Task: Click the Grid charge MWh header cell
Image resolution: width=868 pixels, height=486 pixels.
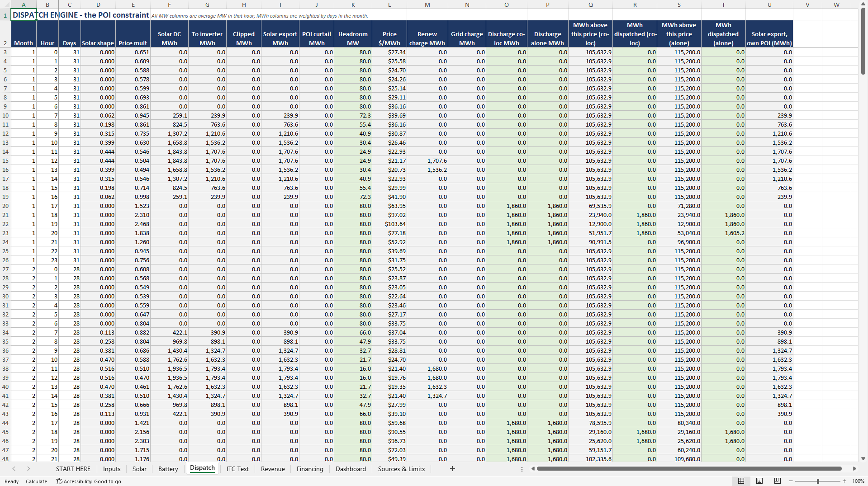Action: [467, 34]
